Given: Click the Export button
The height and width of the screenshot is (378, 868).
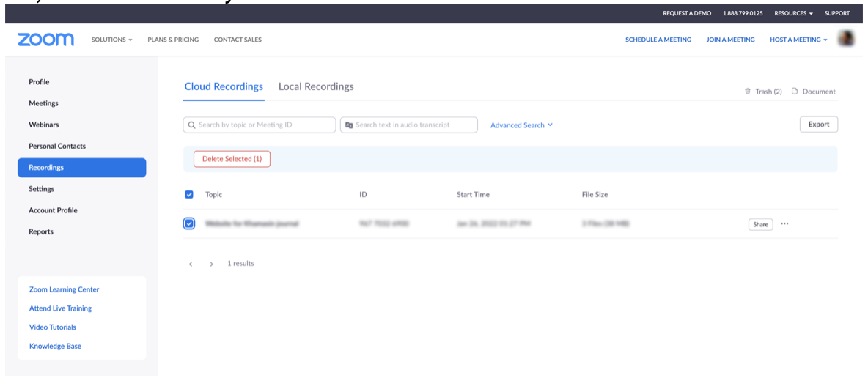Looking at the screenshot, I should (x=819, y=125).
